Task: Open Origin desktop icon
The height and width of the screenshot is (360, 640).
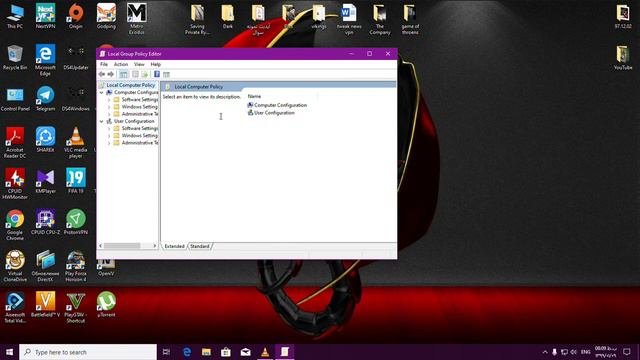Action: click(76, 17)
